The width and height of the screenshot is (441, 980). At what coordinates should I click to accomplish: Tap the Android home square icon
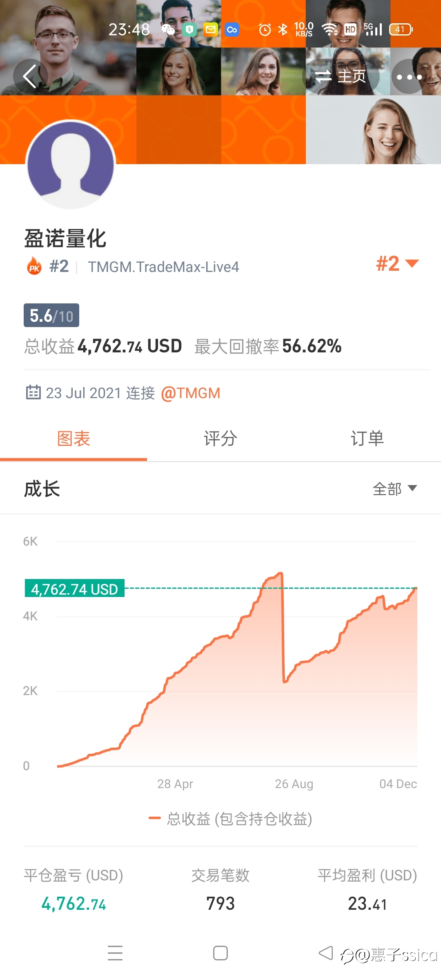(x=220, y=953)
